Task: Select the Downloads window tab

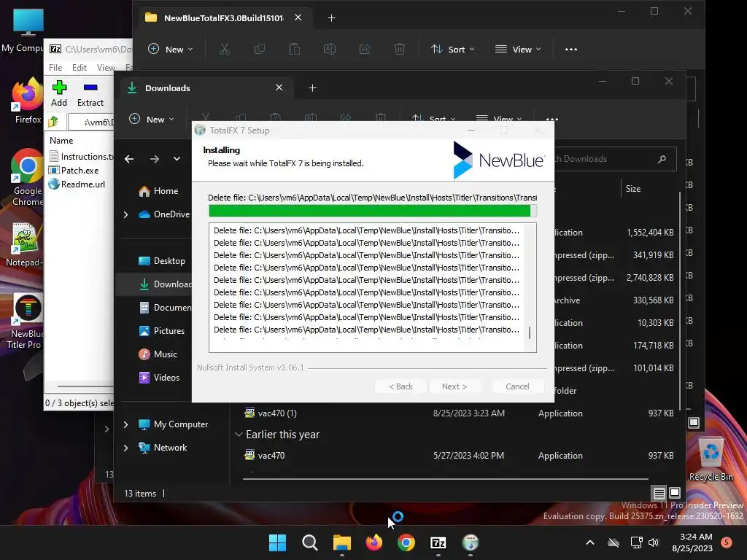Action: pos(205,87)
